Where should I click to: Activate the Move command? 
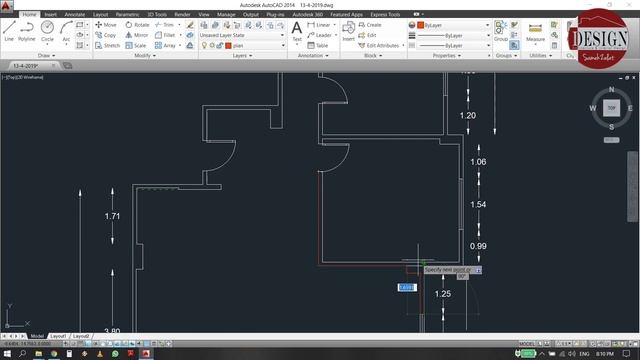[x=106, y=25]
